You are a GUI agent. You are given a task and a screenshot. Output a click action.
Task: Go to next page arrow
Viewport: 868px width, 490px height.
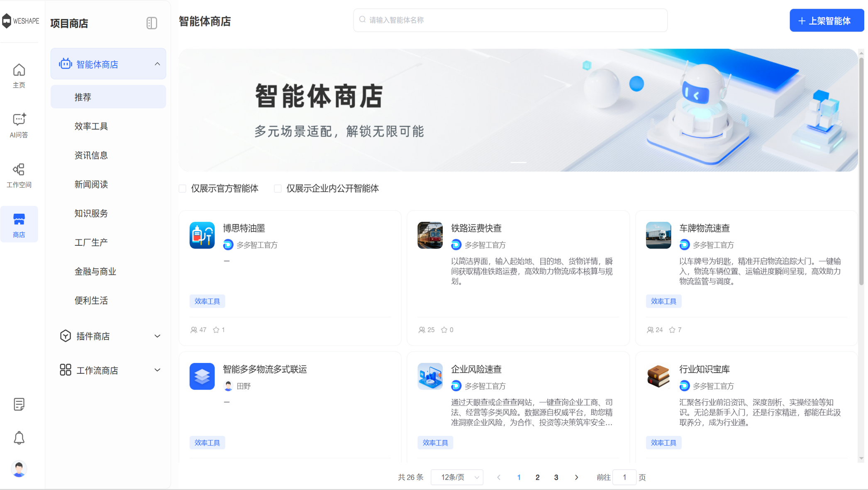tap(576, 477)
